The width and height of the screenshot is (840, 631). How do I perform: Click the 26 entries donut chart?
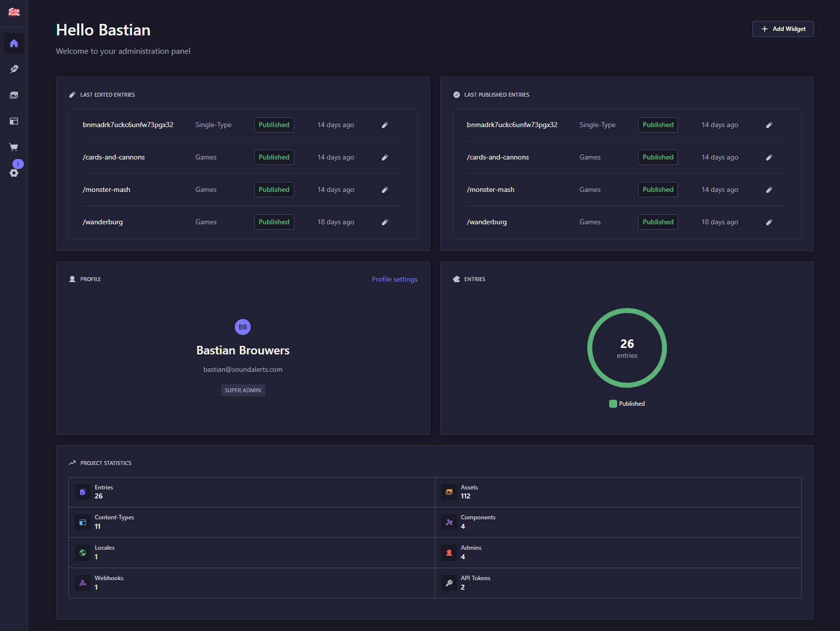(x=627, y=348)
